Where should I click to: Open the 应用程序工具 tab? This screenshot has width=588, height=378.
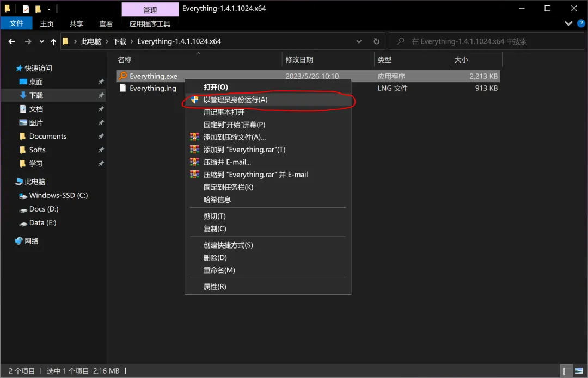[x=150, y=23]
